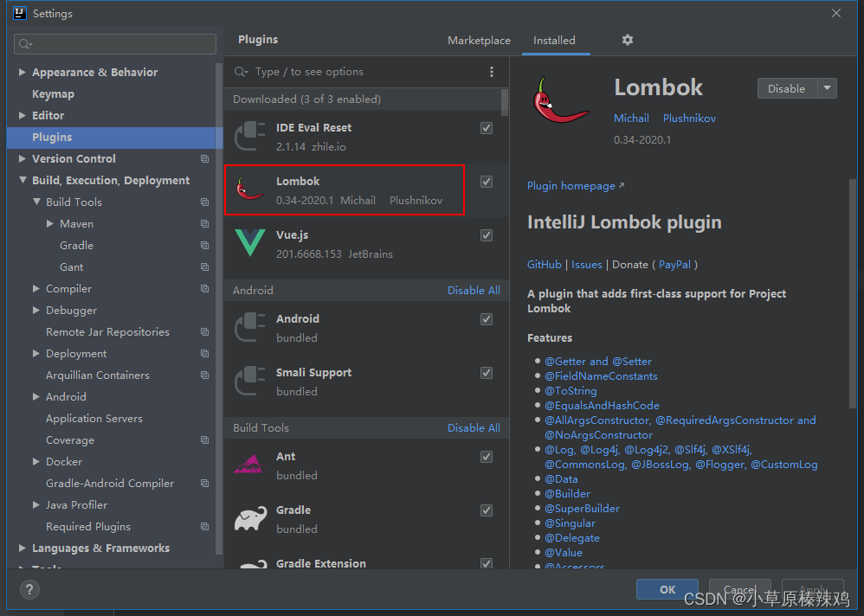Click project-level icon beside Compiler
This screenshot has height=616, width=864.
(204, 288)
